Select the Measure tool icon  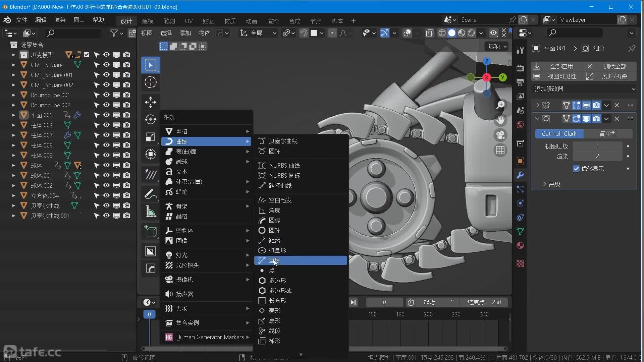point(150,212)
